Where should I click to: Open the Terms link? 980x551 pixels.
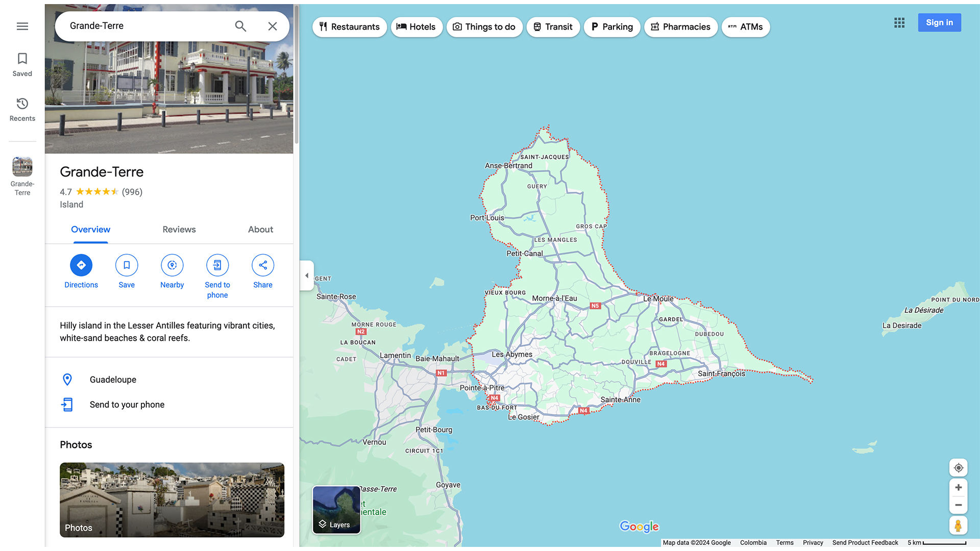(785, 543)
